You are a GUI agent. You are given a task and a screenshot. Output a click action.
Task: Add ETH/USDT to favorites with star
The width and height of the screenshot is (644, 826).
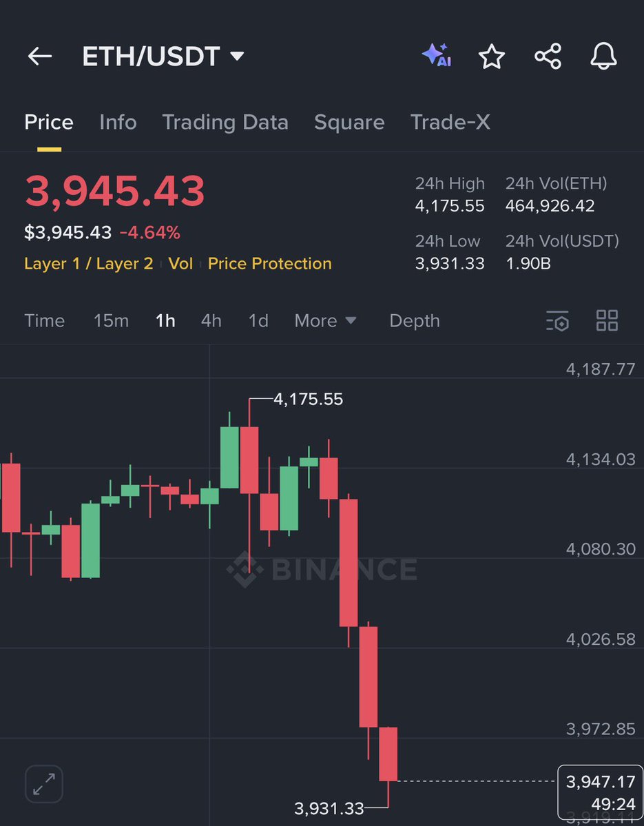[x=492, y=56]
